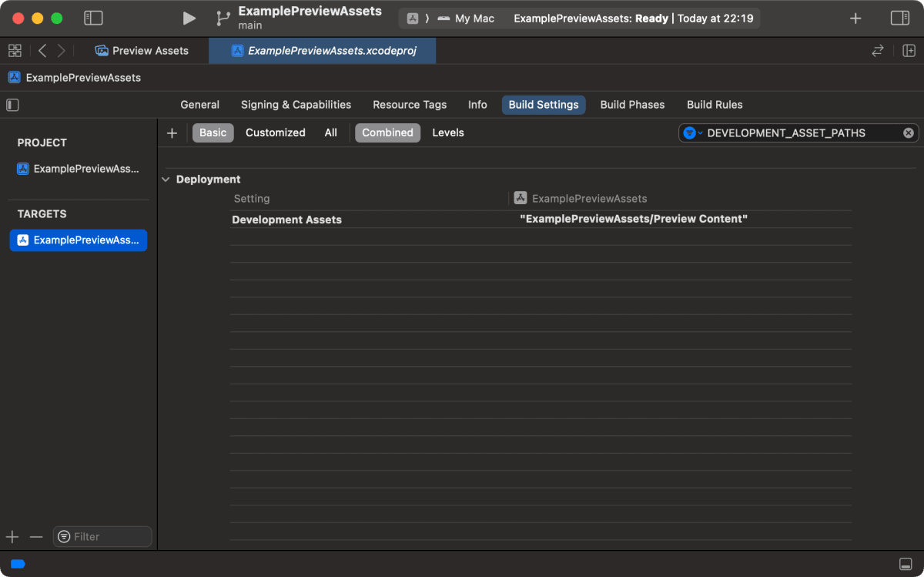Select the project navigator grid icon

pyautogui.click(x=14, y=50)
